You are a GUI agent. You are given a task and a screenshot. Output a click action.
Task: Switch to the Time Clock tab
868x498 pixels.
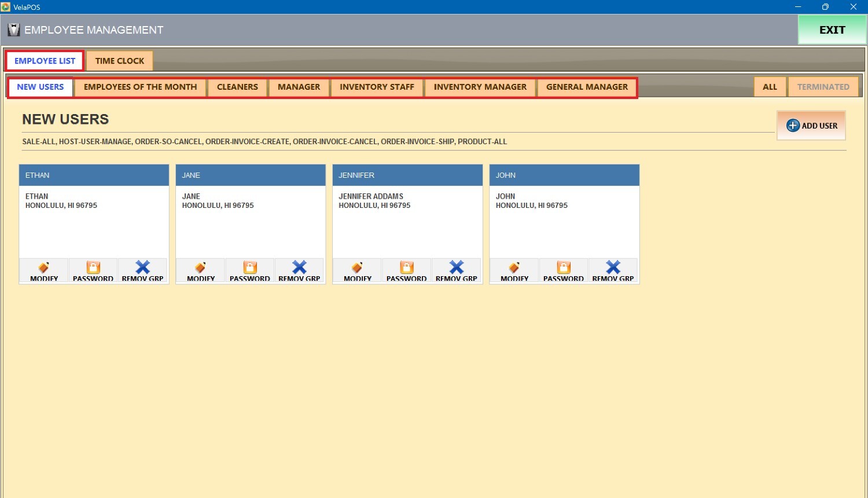coord(120,61)
